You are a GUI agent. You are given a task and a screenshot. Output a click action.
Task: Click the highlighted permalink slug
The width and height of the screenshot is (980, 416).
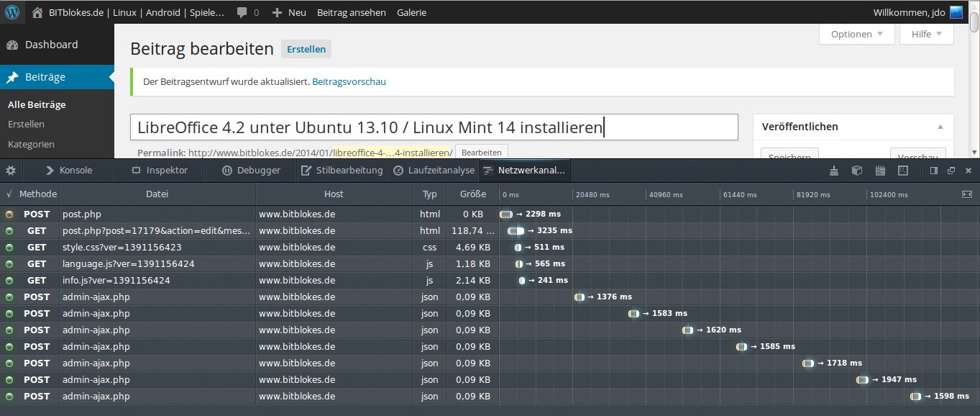392,153
